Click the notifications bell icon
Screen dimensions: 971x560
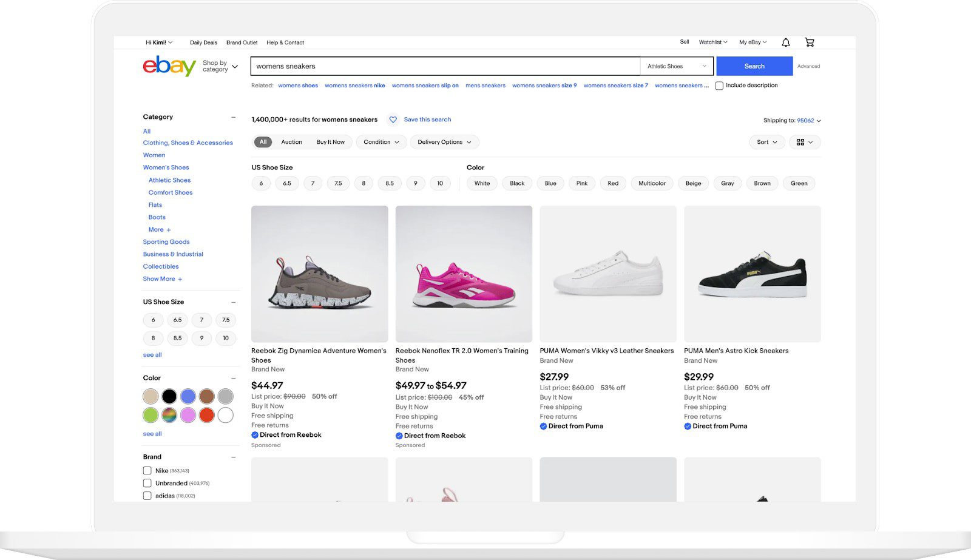click(x=785, y=41)
